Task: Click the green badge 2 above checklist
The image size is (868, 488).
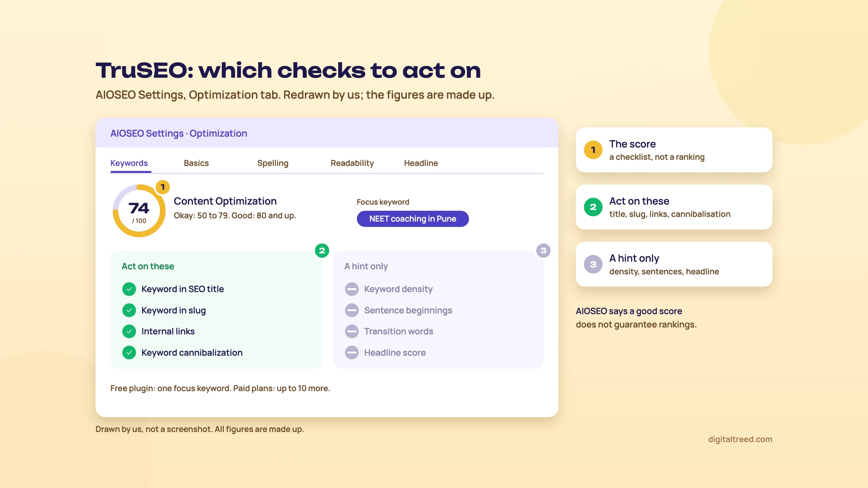Action: pyautogui.click(x=322, y=251)
